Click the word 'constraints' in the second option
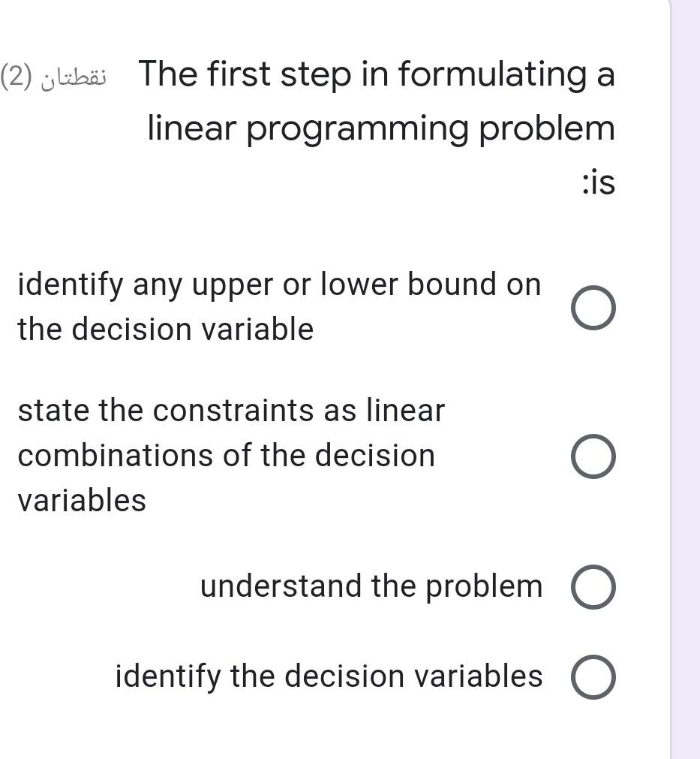Image resolution: width=700 pixels, height=759 pixels. coord(234,411)
